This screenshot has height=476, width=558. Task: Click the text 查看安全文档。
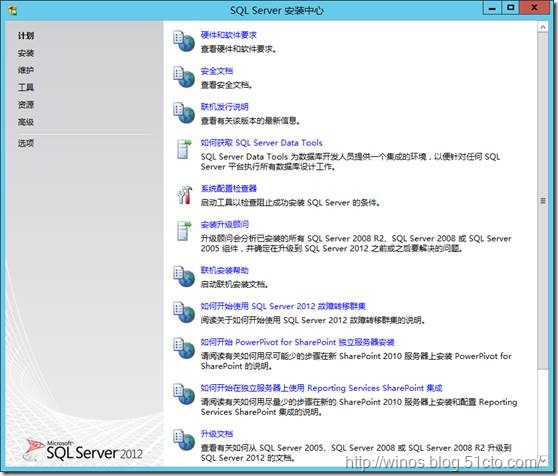pyautogui.click(x=227, y=85)
